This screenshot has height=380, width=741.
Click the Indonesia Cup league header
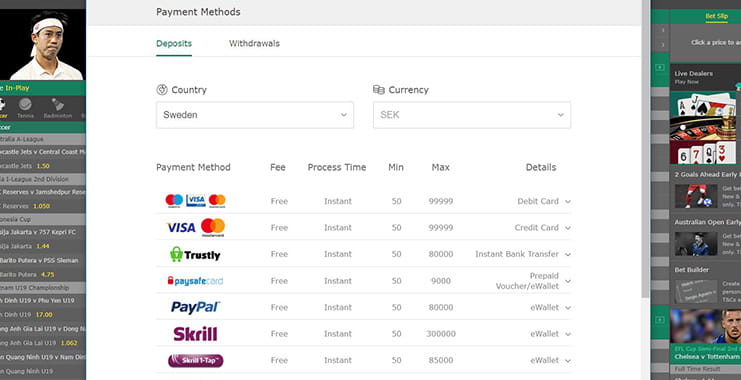(x=43, y=220)
